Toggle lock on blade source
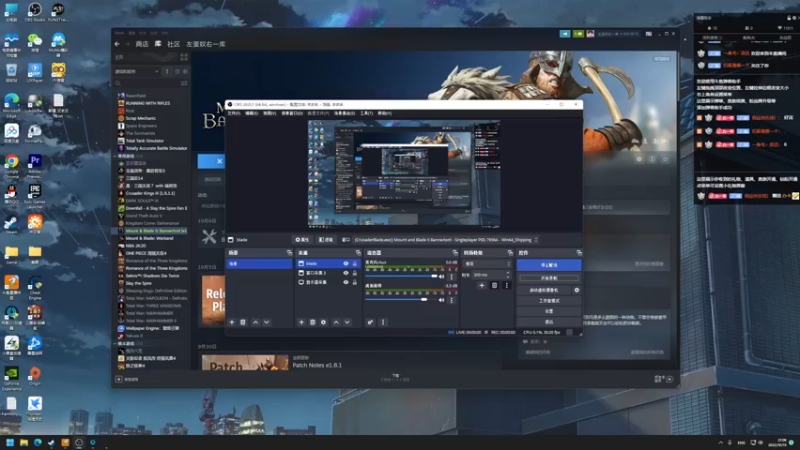800x450 pixels. [355, 263]
